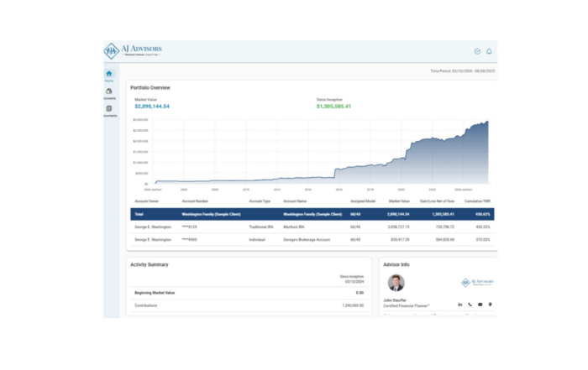
Task: Click the AJ Advisors header logo
Action: point(133,51)
